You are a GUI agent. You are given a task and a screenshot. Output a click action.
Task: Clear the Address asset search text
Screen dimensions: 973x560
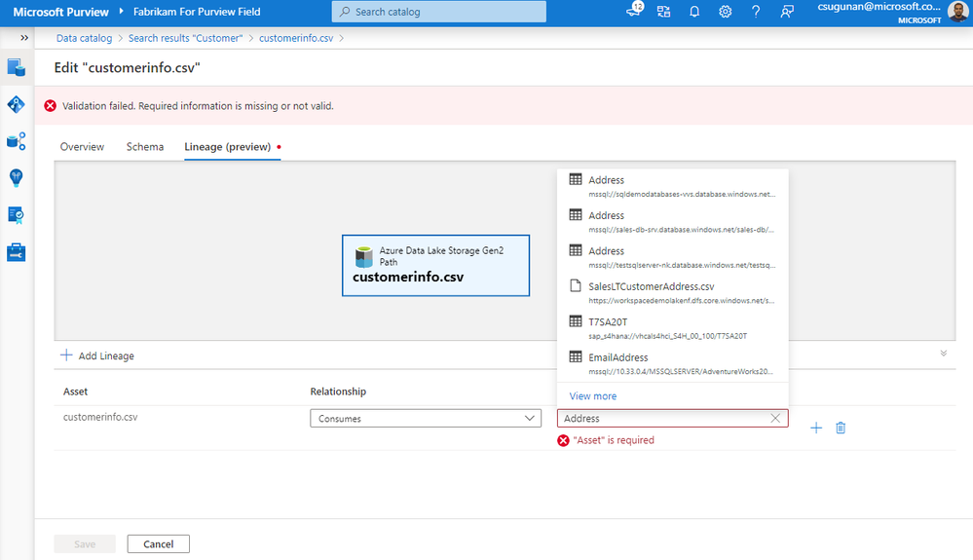click(775, 419)
